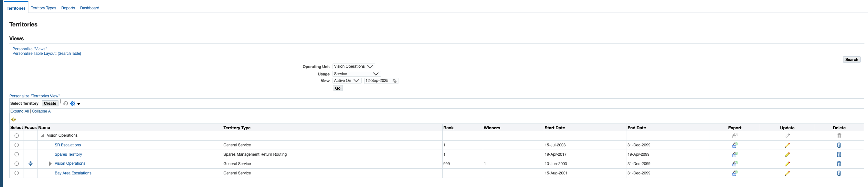Click the End Date column header
Image resolution: width=868 pixels, height=187 pixels.
[x=637, y=128]
